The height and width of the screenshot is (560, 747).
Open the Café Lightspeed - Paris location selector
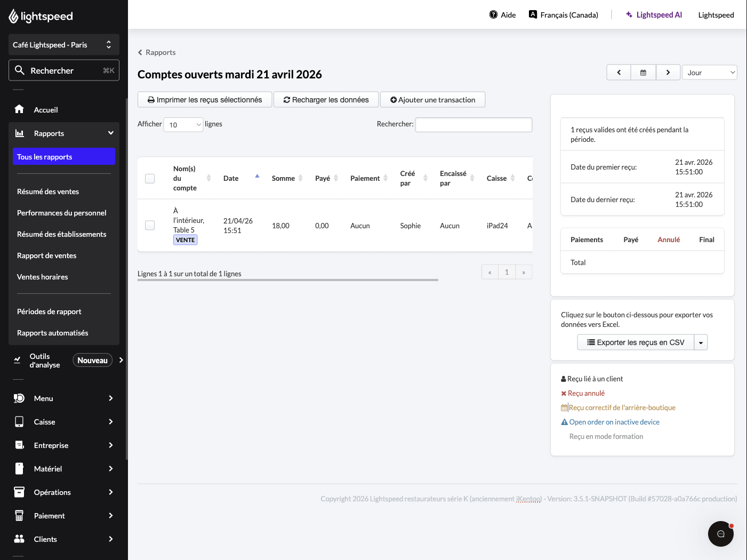(64, 45)
